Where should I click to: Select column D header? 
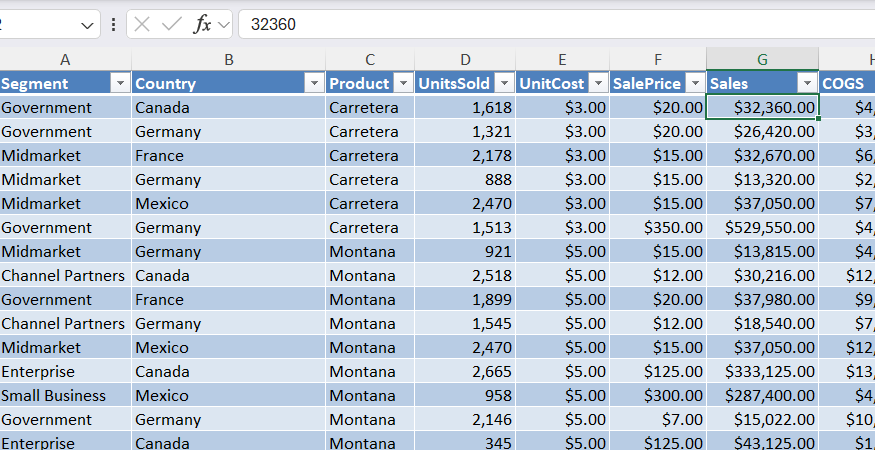[465, 60]
